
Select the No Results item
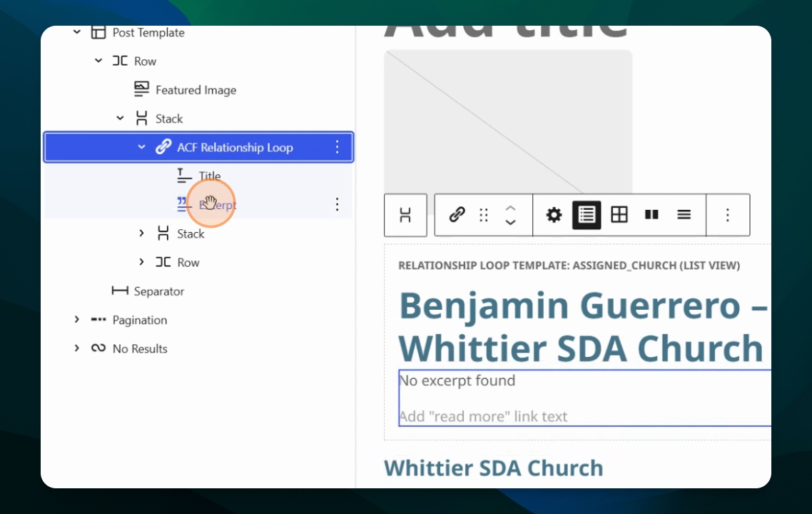(140, 348)
